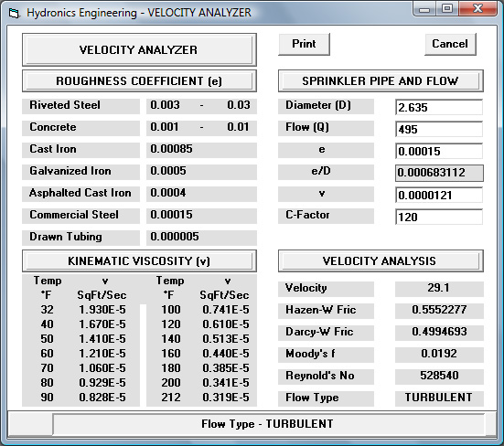Click the SPRINKLER PIPE AND FLOW header
Screen dimensions: 504x446
coord(381,81)
